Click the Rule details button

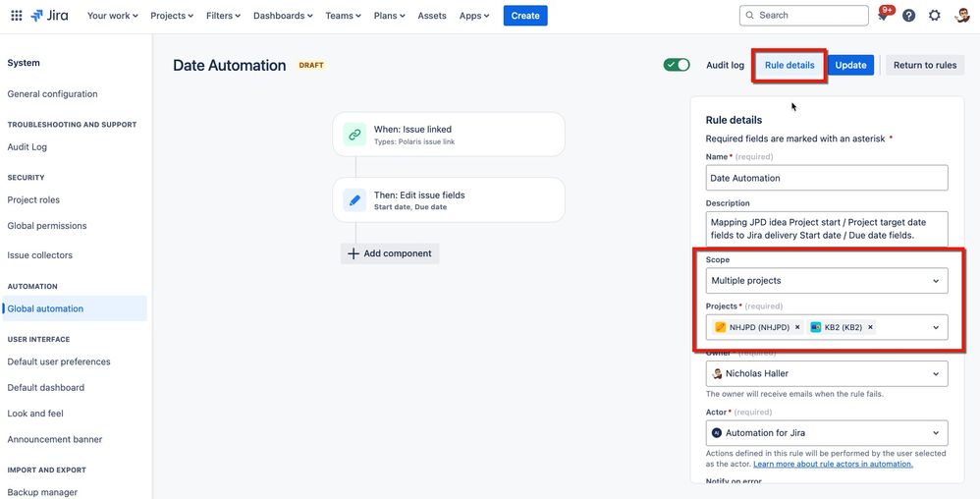[x=789, y=65]
